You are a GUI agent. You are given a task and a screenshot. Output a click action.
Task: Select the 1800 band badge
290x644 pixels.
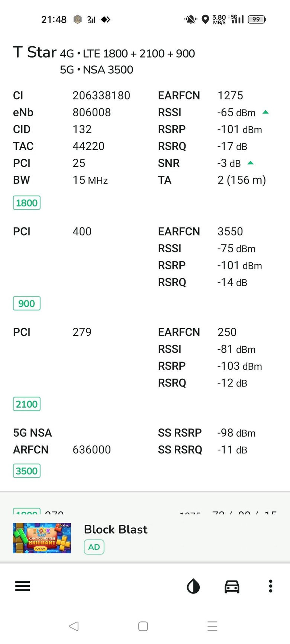pos(27,203)
